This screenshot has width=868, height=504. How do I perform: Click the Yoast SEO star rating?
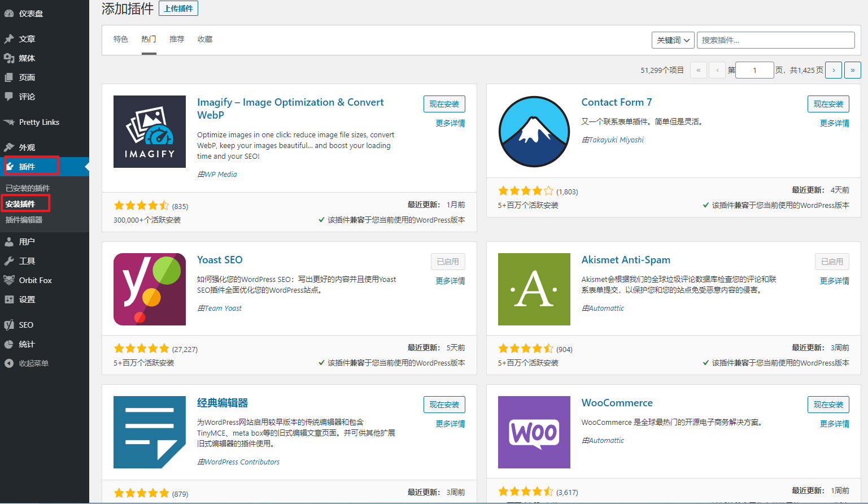click(142, 349)
